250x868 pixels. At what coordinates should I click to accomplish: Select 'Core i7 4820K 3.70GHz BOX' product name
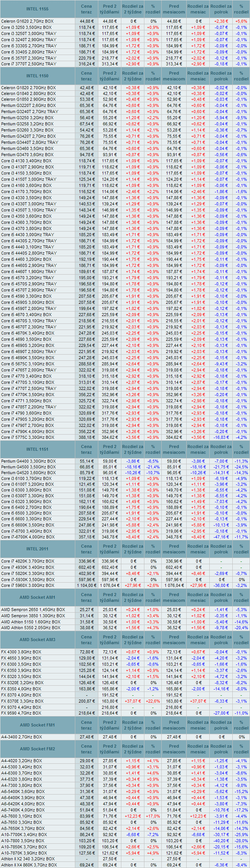click(28, 561)
